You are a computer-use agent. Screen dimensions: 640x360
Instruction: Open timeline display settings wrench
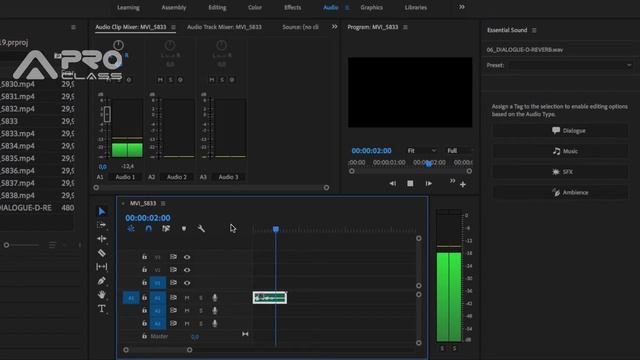tap(201, 229)
